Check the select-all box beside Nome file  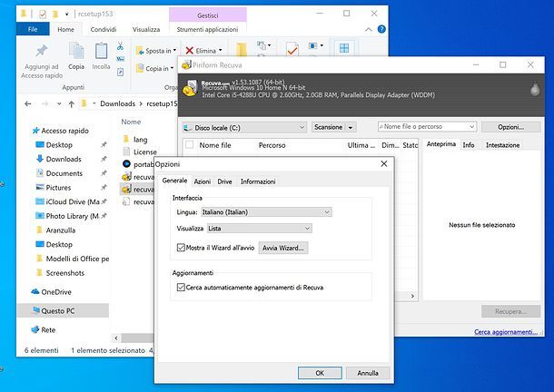coord(189,145)
